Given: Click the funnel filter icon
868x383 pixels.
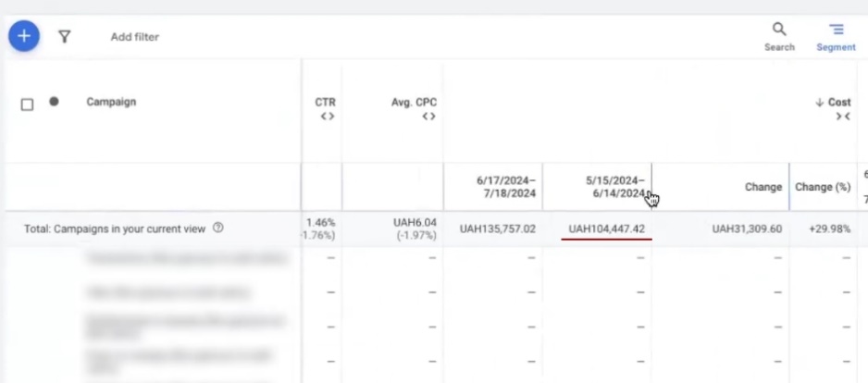Looking at the screenshot, I should tap(64, 37).
